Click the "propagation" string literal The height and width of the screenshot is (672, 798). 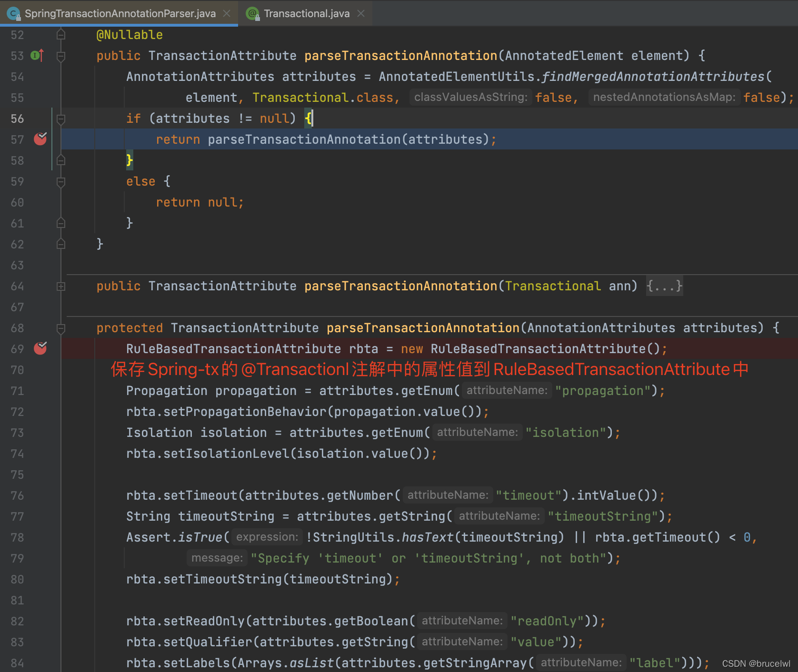point(603,391)
